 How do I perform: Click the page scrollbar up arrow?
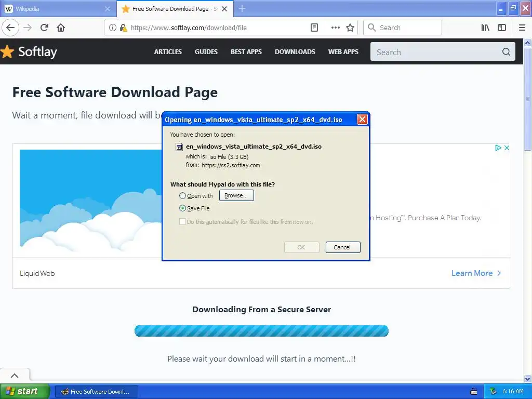pyautogui.click(x=528, y=43)
